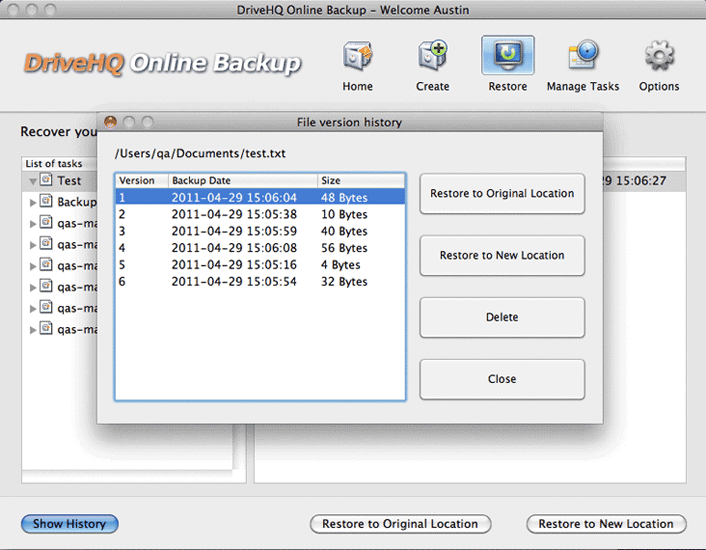Sort by Size column header
This screenshot has width=706, height=550.
[360, 181]
